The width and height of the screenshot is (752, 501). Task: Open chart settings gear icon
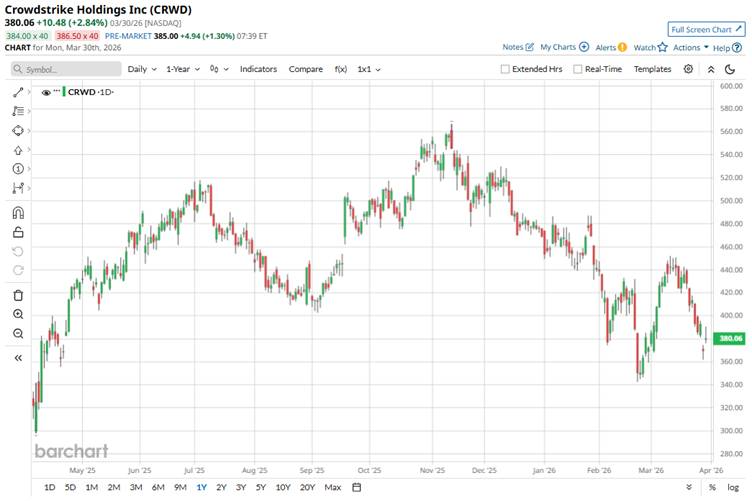[x=688, y=69]
